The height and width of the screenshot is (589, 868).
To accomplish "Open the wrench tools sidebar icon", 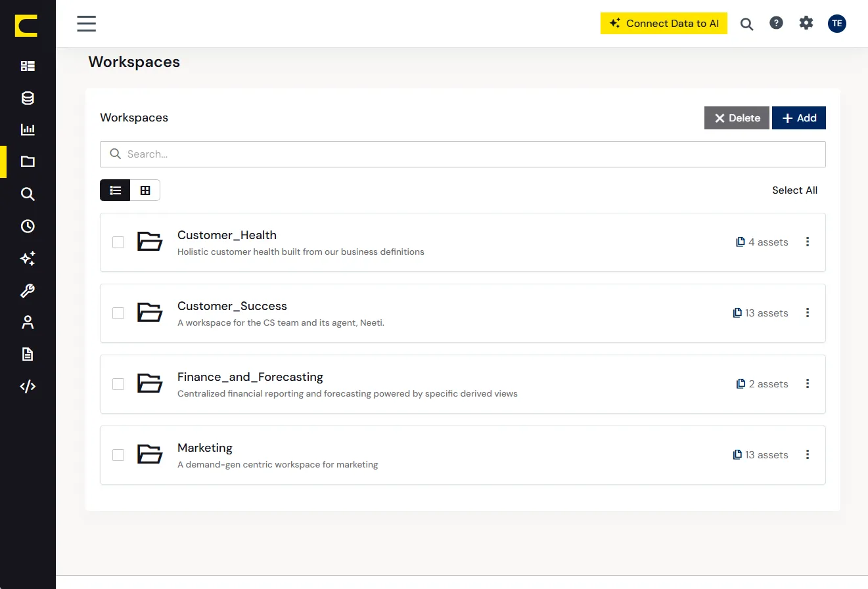I will 28,290.
